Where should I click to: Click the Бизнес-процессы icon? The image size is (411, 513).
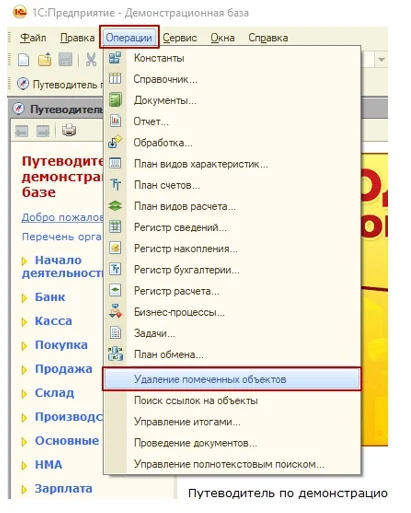tap(115, 311)
